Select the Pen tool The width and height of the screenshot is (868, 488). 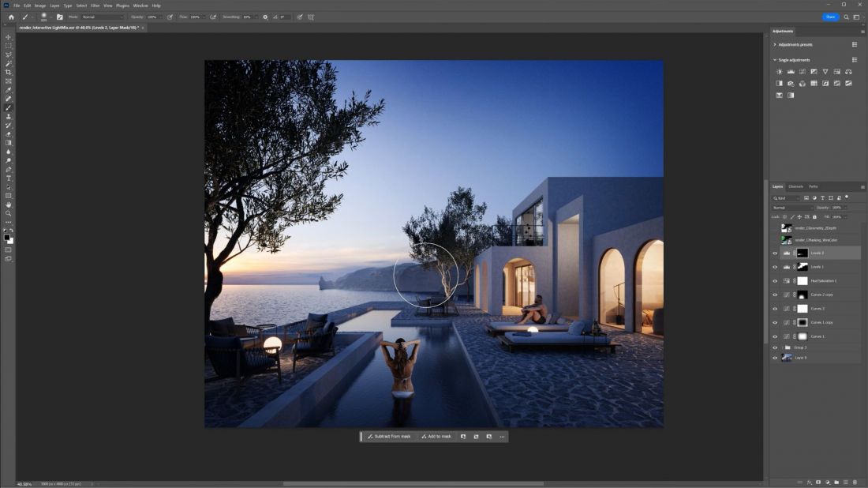click(x=9, y=170)
